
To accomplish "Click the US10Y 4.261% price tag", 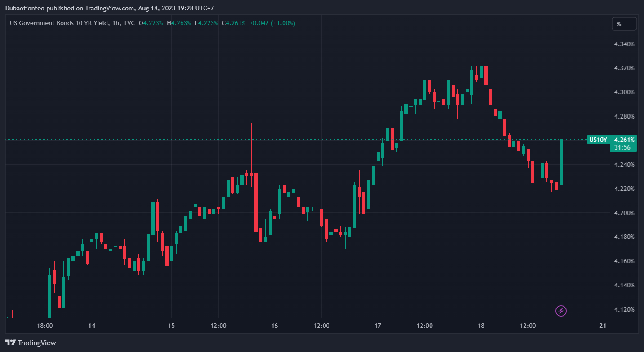I will click(x=612, y=140).
